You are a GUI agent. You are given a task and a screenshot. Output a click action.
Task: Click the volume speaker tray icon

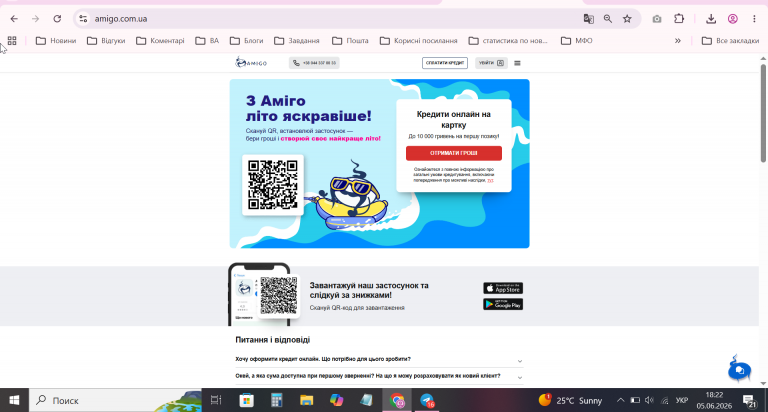pos(649,400)
